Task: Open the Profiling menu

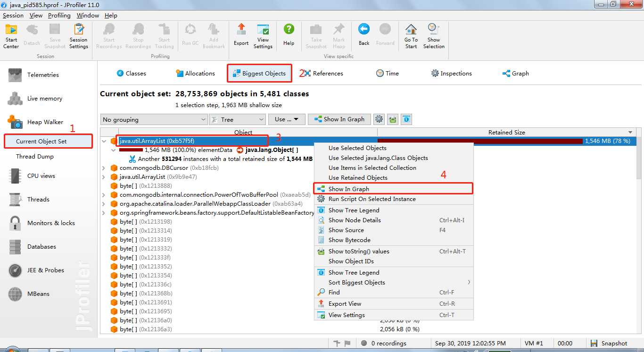Action: [59, 15]
